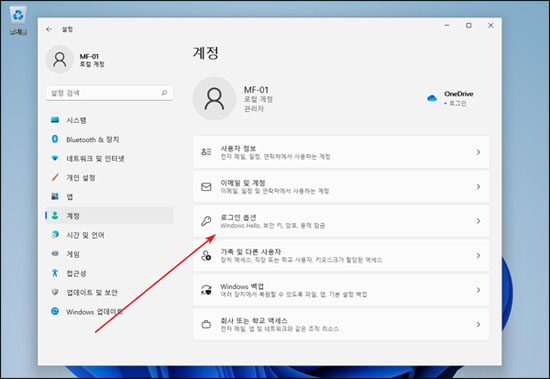550x379 pixels.
Task: Click the 사용자 정보 card icon
Action: [206, 152]
